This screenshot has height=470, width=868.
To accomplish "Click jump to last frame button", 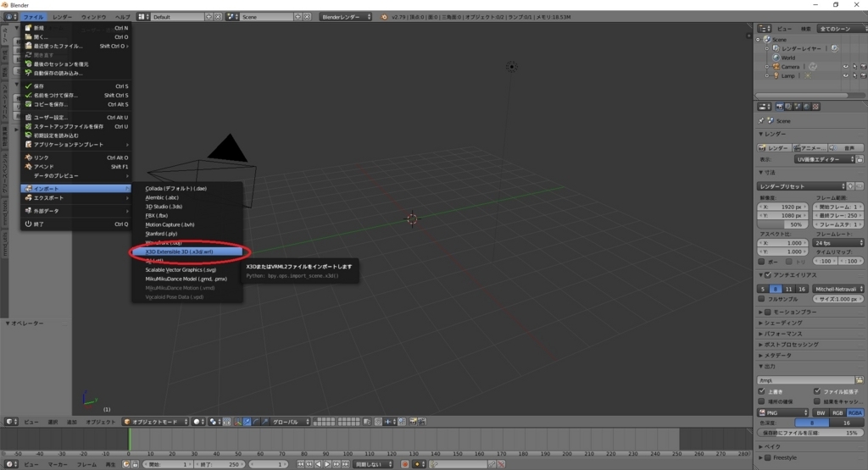I will [x=346, y=464].
